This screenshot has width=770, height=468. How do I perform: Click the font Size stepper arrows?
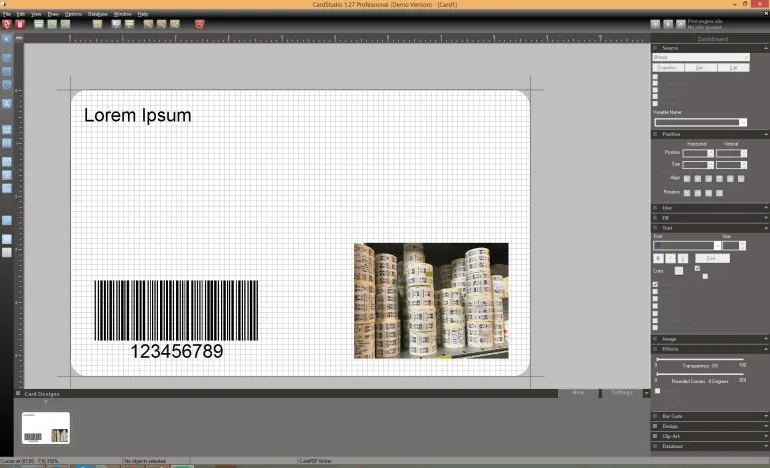742,246
